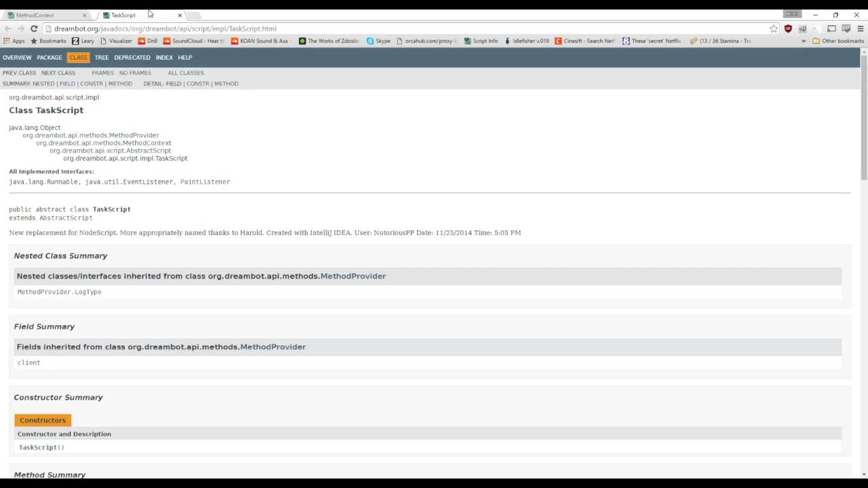Open org.dreambot.api.methods.MethodContext in hierarchy
This screenshot has width=868, height=488.
coord(104,143)
